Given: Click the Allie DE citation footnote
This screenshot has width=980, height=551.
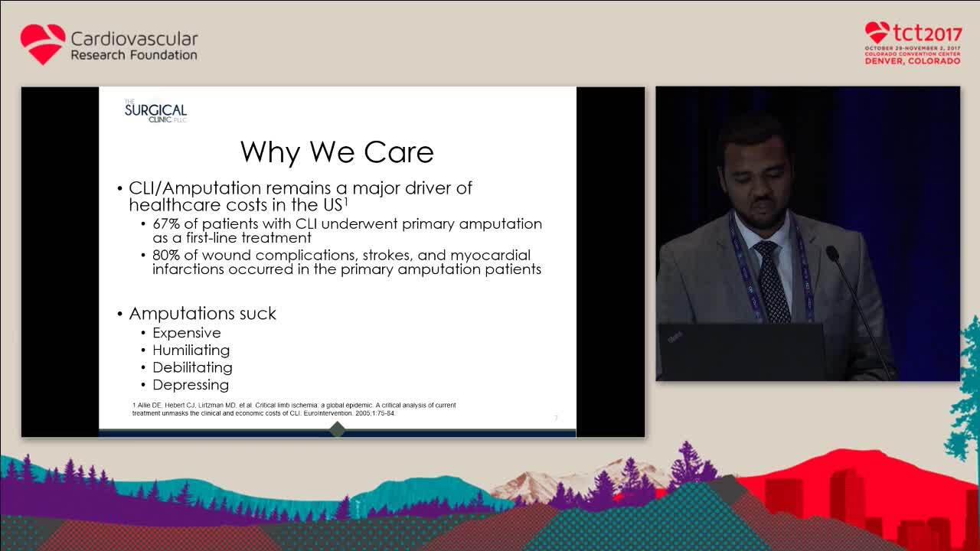Looking at the screenshot, I should point(294,409).
